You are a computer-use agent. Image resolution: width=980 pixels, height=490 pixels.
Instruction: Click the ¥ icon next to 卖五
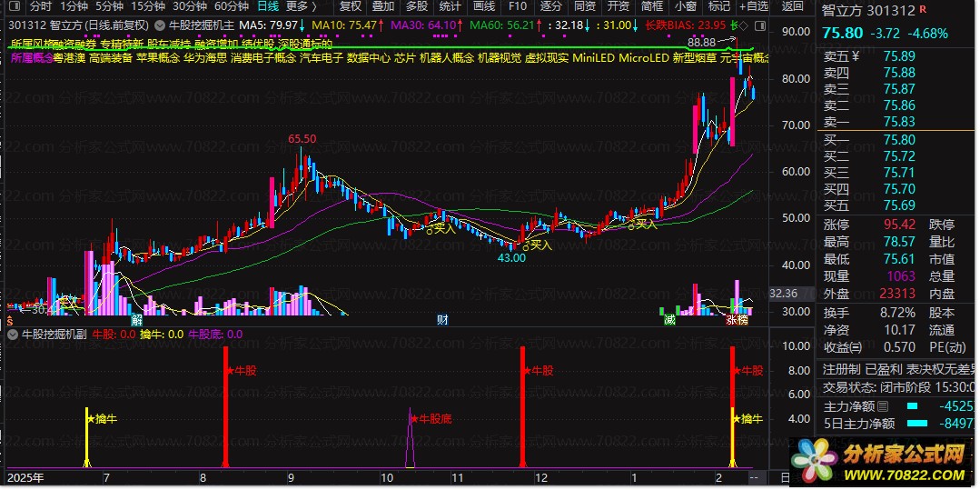pos(856,55)
